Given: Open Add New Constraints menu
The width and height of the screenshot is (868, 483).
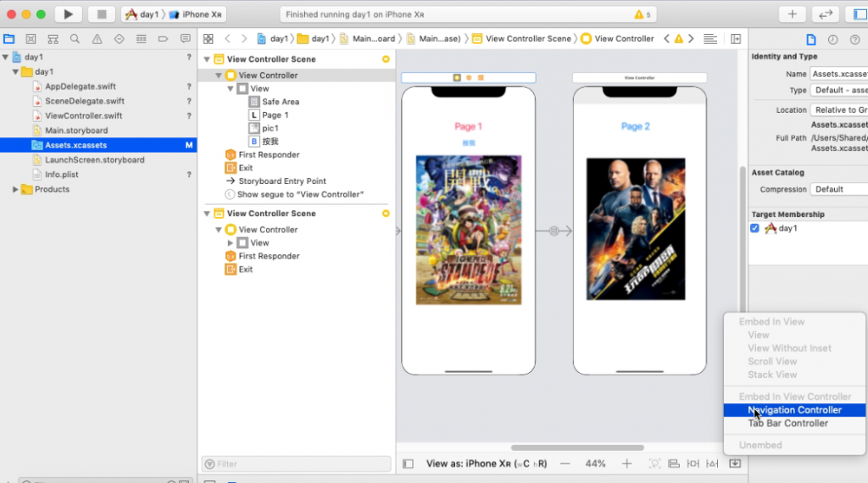Looking at the screenshot, I should click(x=693, y=464).
